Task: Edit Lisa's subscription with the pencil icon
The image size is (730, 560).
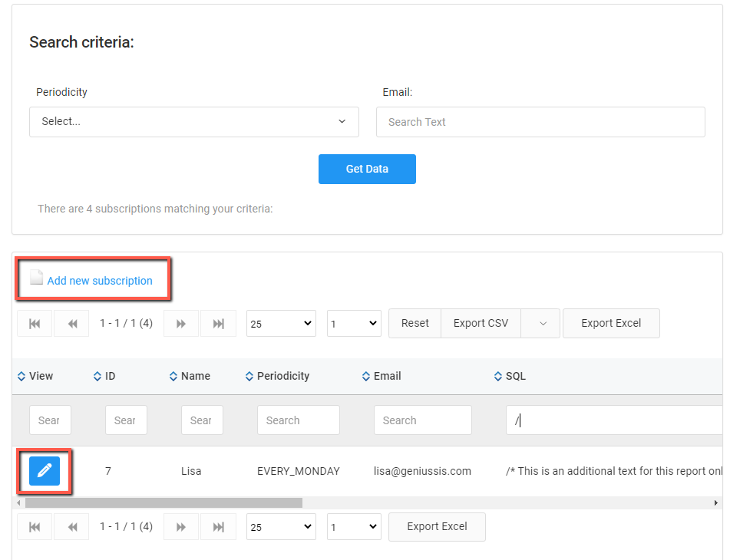Action: pyautogui.click(x=44, y=470)
